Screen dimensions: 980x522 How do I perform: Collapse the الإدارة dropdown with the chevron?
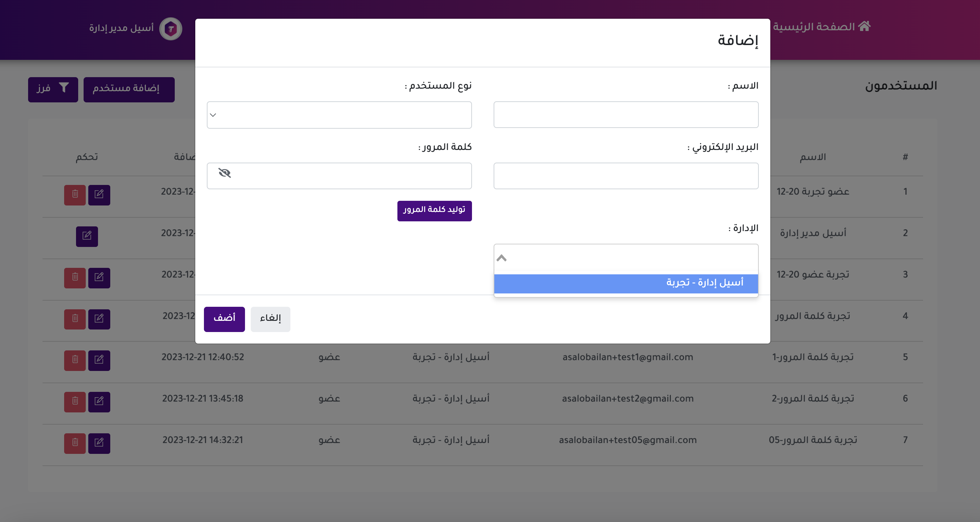pyautogui.click(x=502, y=258)
